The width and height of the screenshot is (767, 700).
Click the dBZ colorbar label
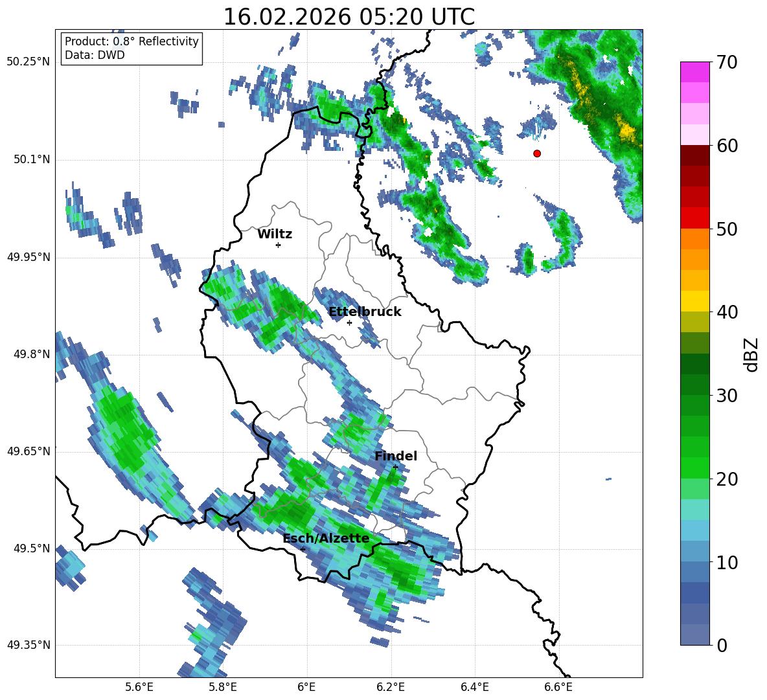coord(752,355)
